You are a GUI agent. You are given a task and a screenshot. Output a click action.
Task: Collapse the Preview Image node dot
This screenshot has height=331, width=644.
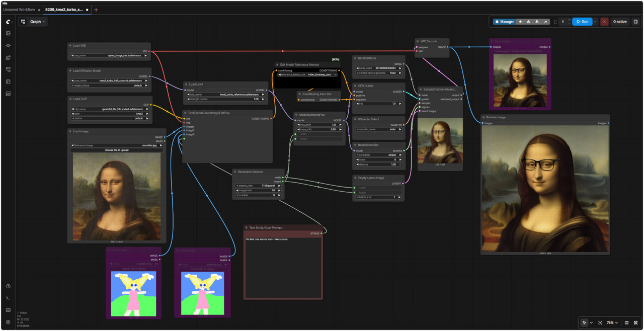[x=483, y=117]
